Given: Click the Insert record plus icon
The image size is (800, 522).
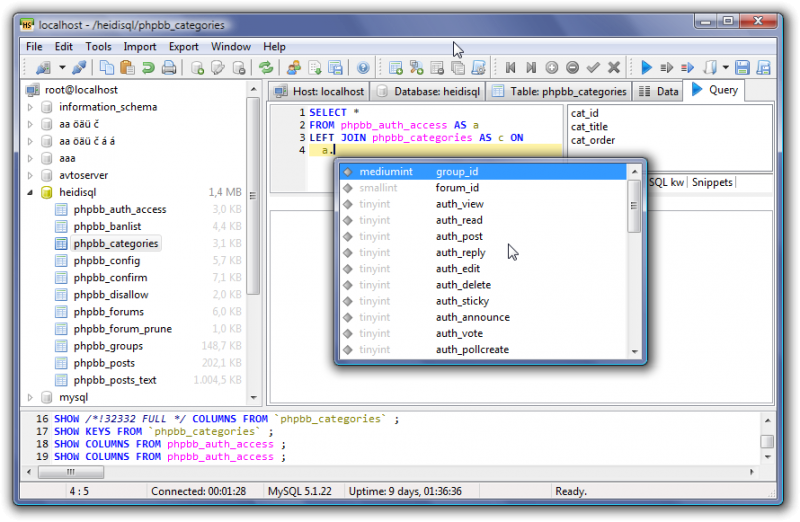Looking at the screenshot, I should [x=552, y=67].
